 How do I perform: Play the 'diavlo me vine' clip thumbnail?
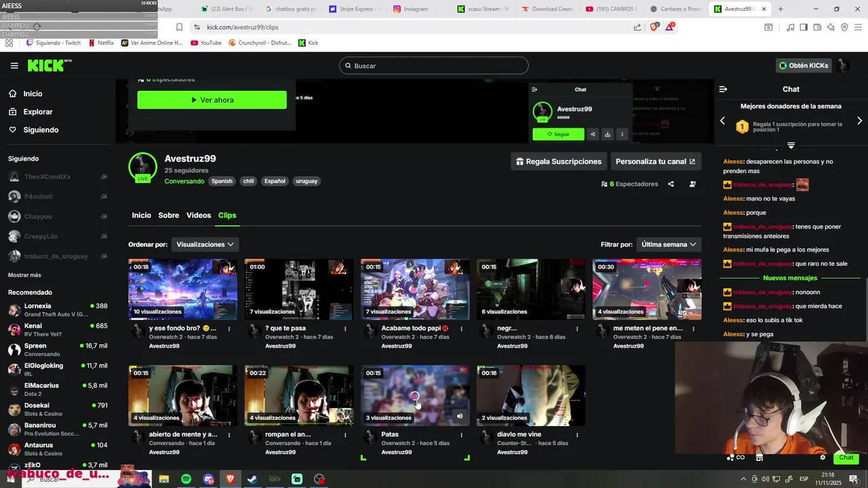531,396
